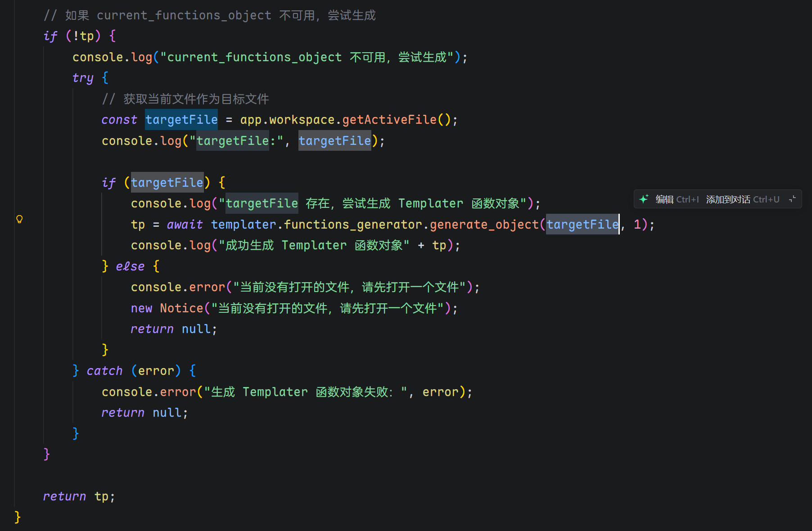Click the Notice class name
The width and height of the screenshot is (812, 531).
pyautogui.click(x=181, y=308)
